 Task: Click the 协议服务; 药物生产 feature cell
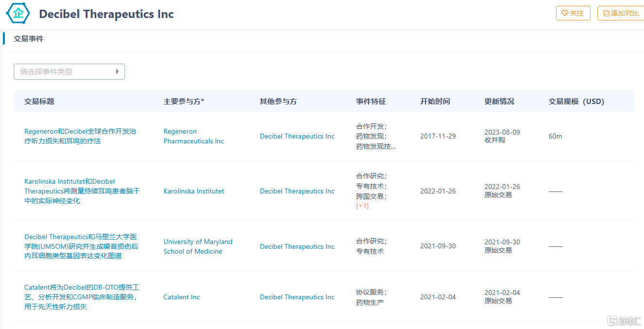(x=372, y=297)
